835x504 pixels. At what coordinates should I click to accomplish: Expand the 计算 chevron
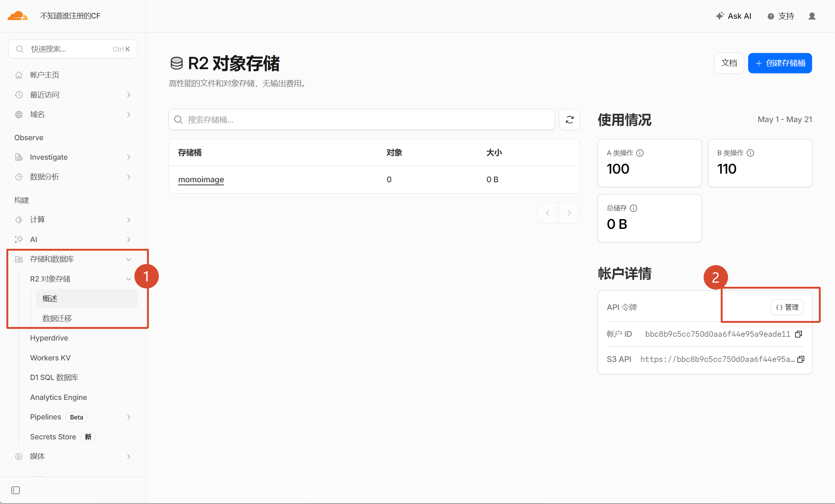tap(129, 220)
